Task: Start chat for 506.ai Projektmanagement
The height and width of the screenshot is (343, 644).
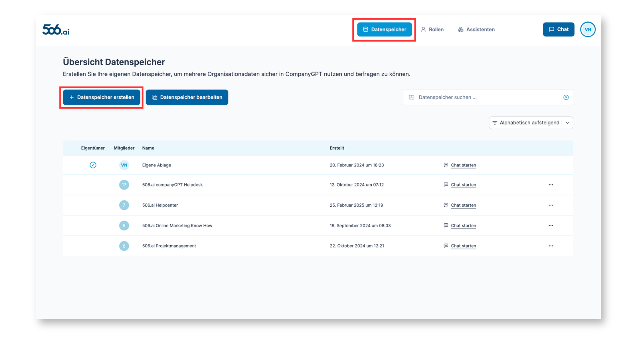Action: pos(463,246)
